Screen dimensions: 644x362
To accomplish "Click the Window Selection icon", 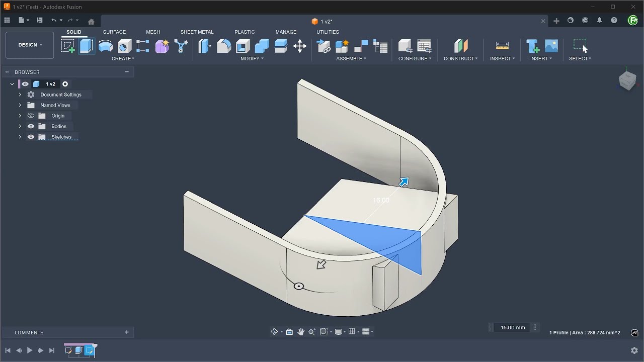I will (x=580, y=46).
